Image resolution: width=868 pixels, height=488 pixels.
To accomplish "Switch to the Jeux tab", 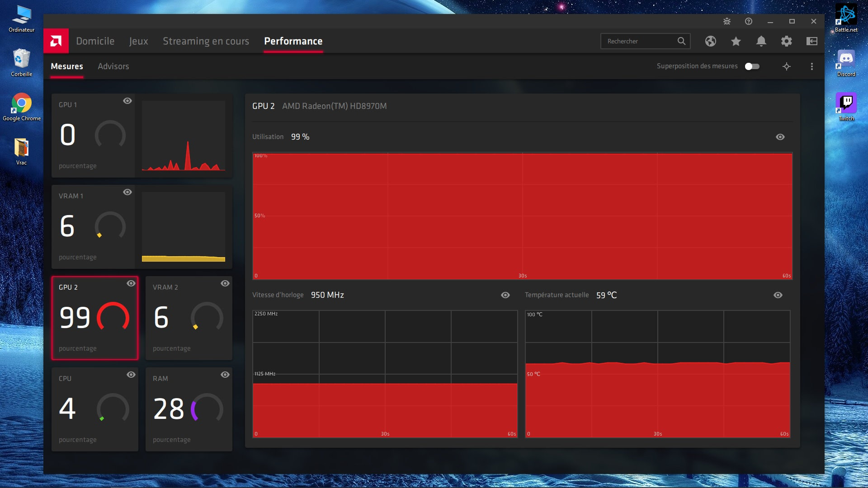I will pos(138,41).
